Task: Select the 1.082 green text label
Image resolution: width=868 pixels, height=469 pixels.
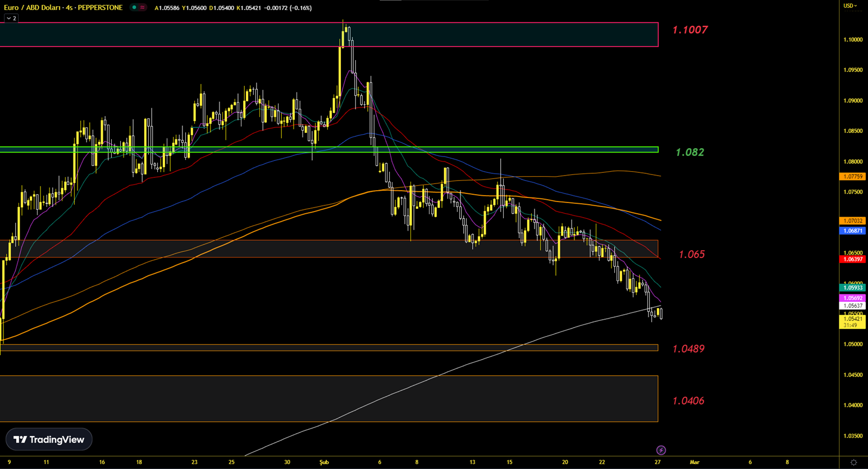Action: [x=689, y=152]
